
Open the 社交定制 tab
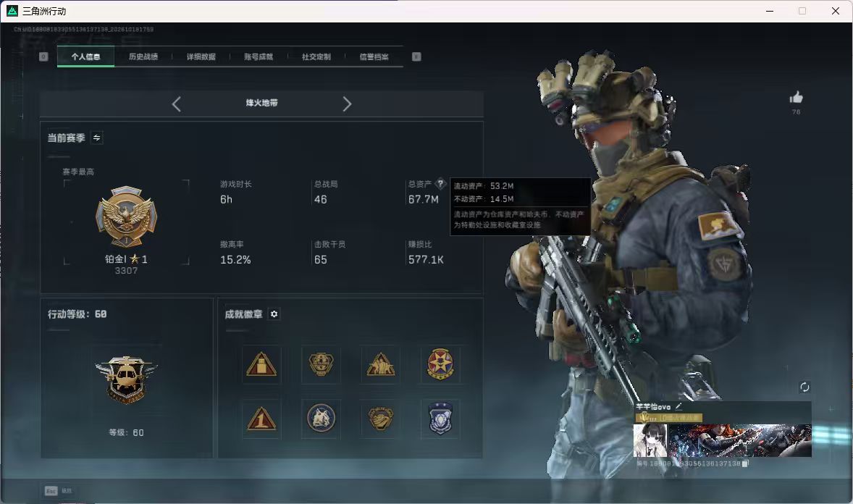(316, 56)
